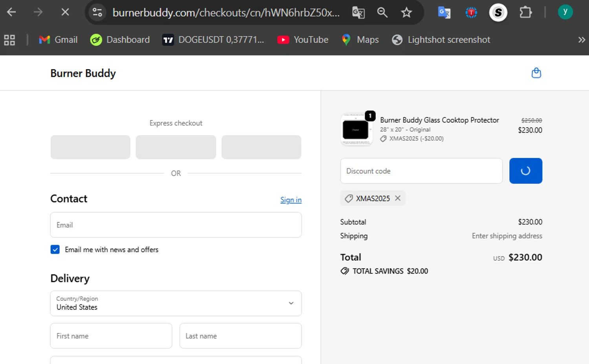Click the browser forward arrow

click(x=38, y=12)
